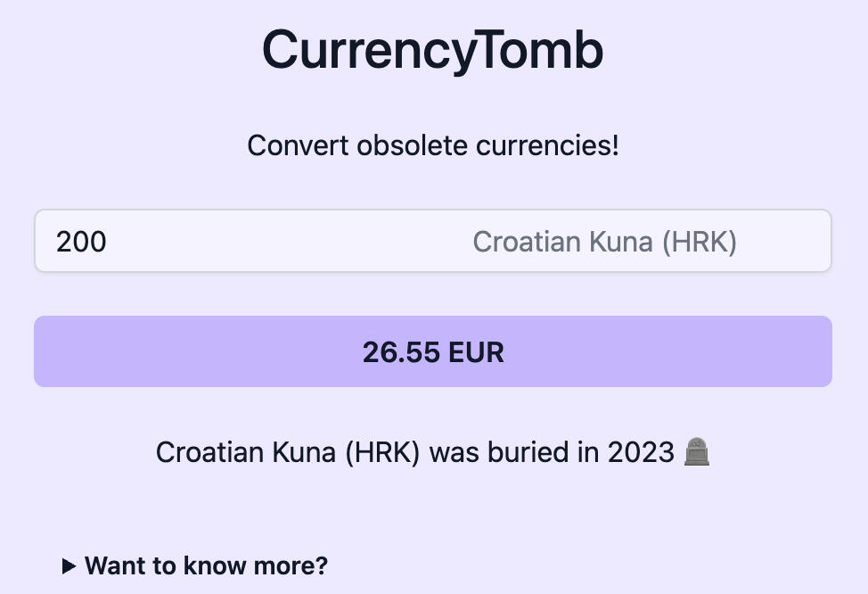
Task: Expand the 'Want to know more?' disclosure triangle
Action: coord(70,565)
